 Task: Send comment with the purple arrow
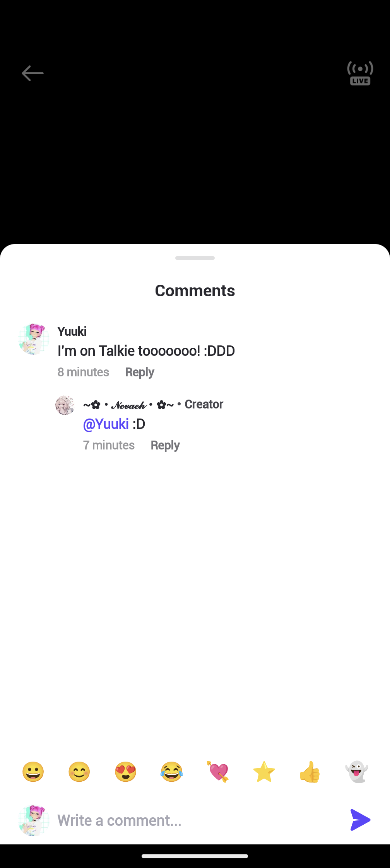pos(360,820)
